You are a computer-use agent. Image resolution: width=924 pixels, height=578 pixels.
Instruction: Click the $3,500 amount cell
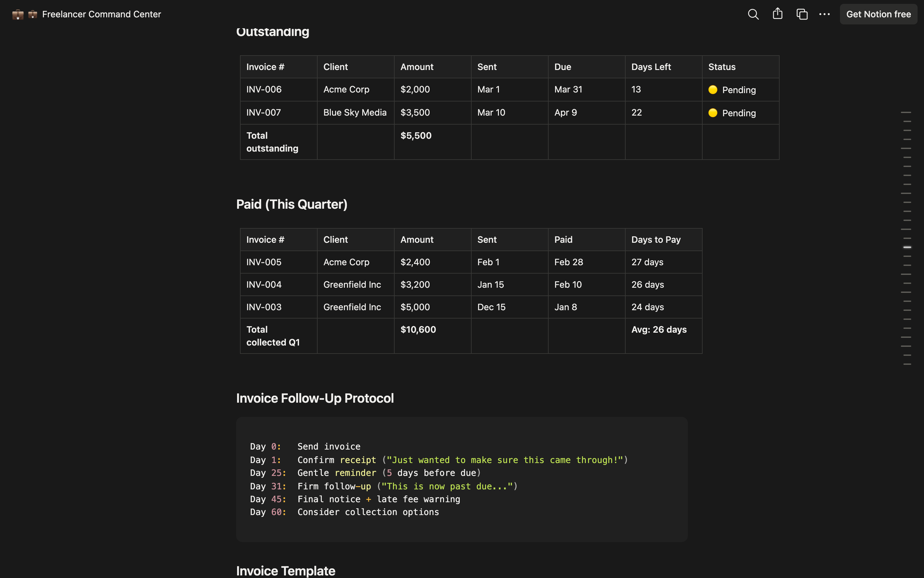pos(432,112)
